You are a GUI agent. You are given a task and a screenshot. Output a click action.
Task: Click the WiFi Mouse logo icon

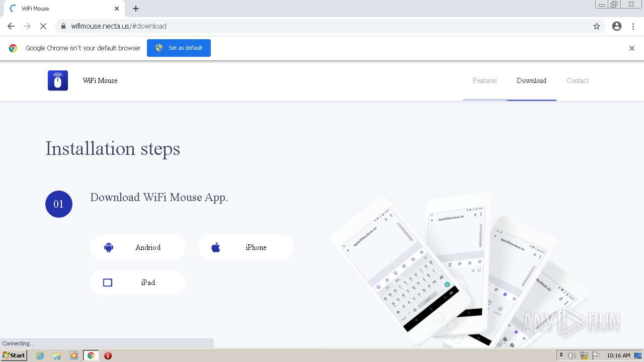point(58,80)
